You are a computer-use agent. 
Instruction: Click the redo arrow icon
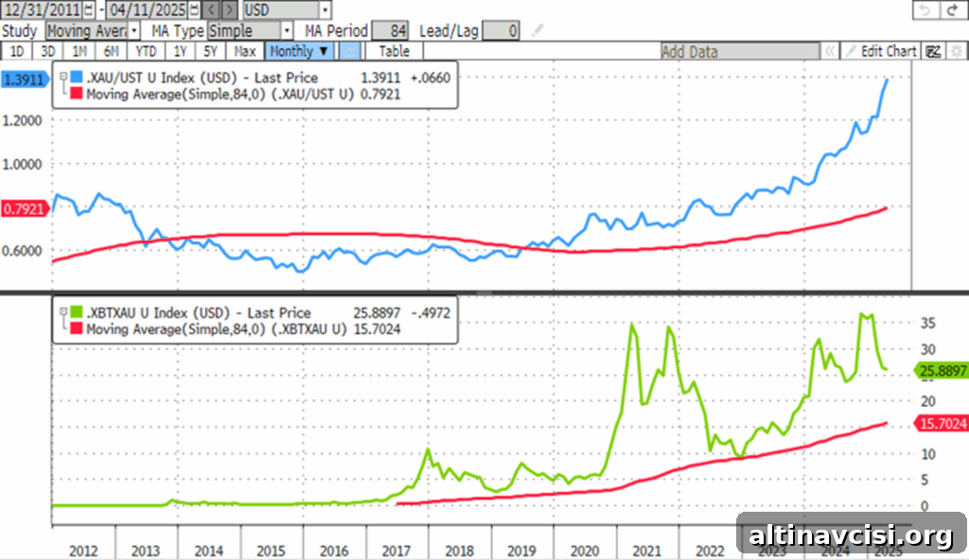coord(954,9)
